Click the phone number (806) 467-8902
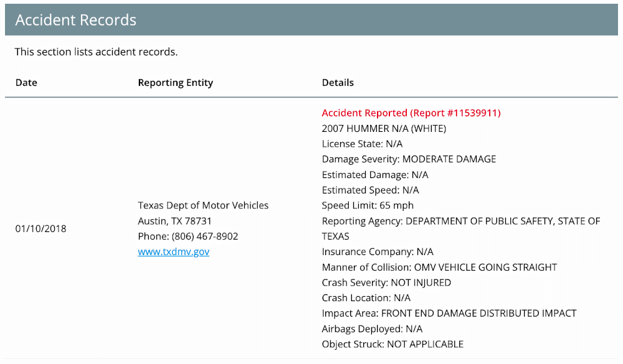The image size is (623, 364). click(204, 236)
